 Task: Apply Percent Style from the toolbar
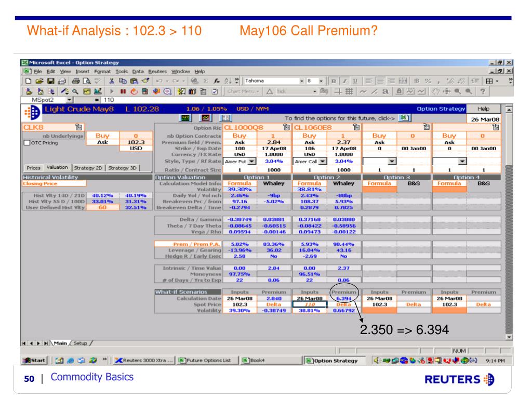[428, 81]
